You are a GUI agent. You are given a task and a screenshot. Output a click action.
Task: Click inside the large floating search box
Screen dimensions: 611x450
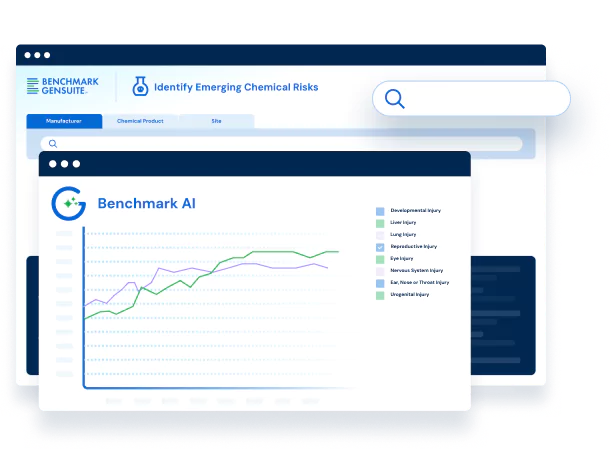click(471, 98)
